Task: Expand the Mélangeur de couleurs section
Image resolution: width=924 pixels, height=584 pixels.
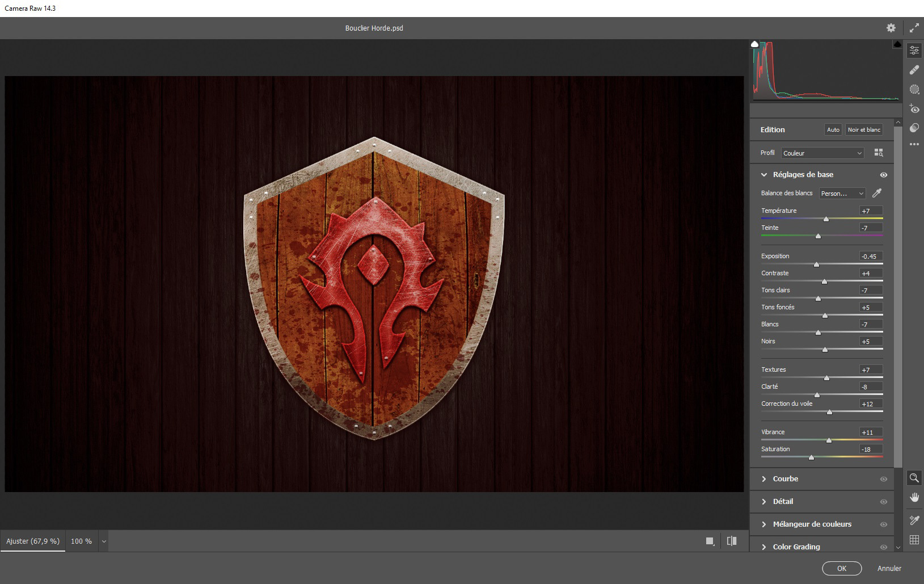Action: pos(764,524)
